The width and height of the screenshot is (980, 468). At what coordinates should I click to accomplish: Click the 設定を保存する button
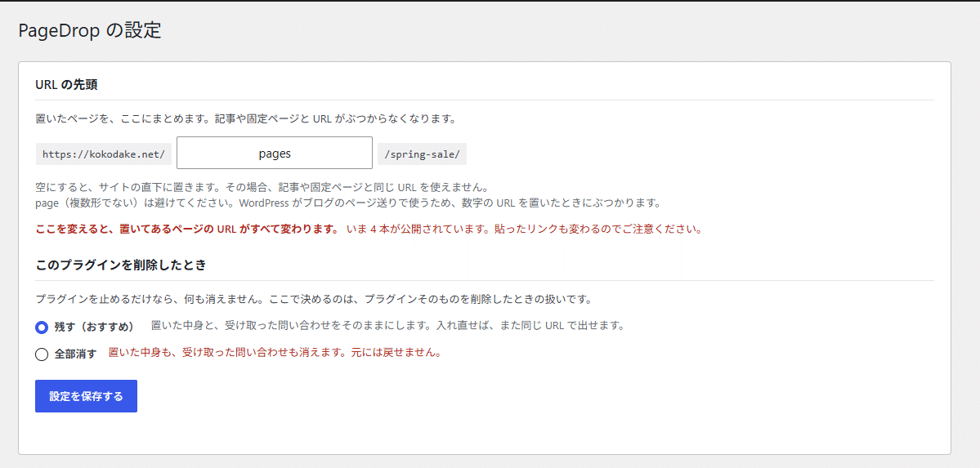87,396
